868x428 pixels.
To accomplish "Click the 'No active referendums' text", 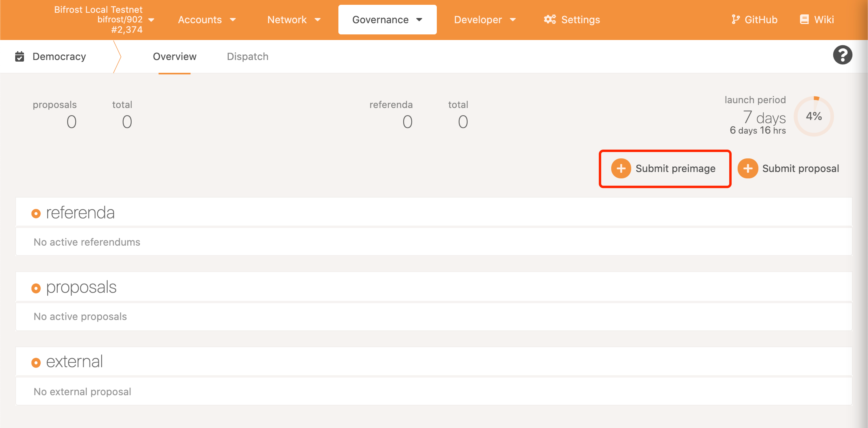I will pyautogui.click(x=87, y=242).
